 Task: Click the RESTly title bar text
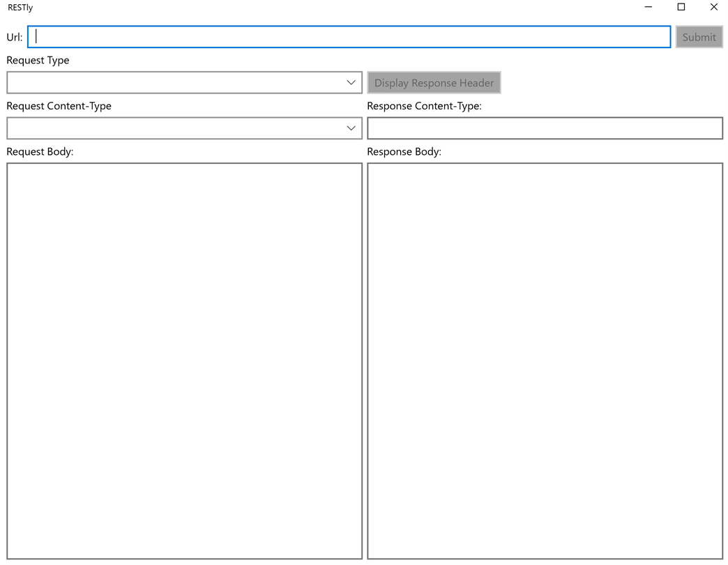pyautogui.click(x=20, y=8)
